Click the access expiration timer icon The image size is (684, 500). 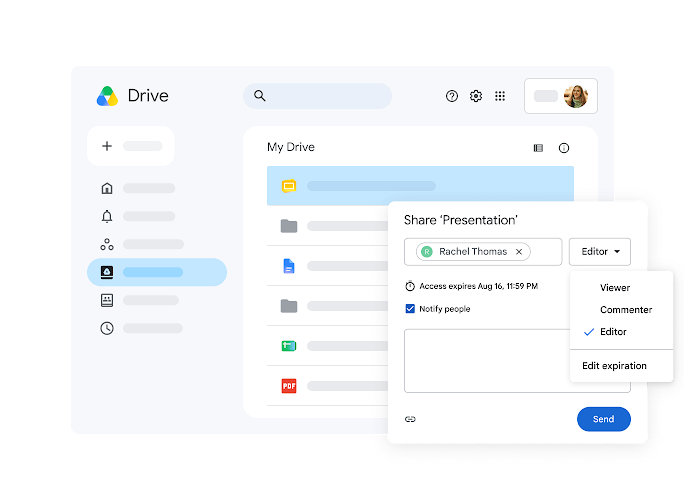pos(410,286)
